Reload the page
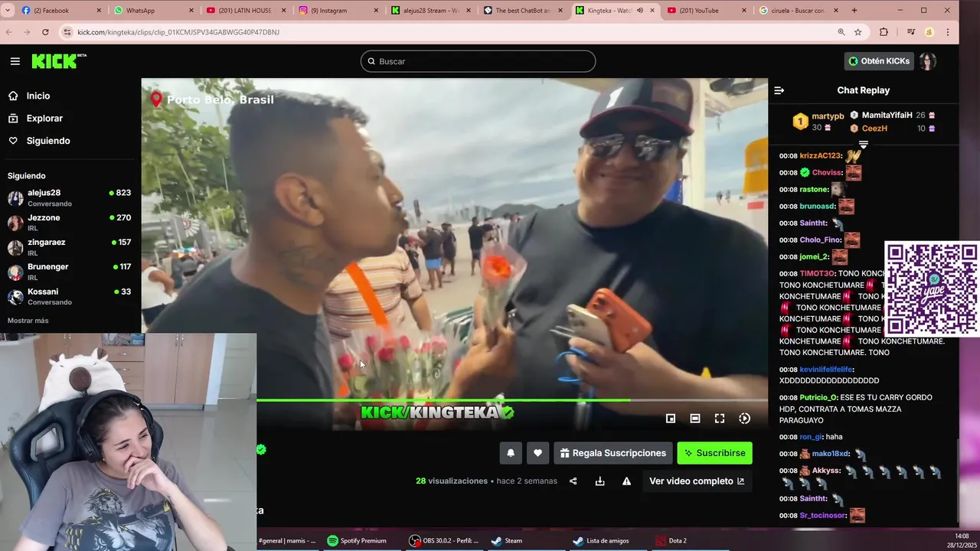 pos(45,32)
